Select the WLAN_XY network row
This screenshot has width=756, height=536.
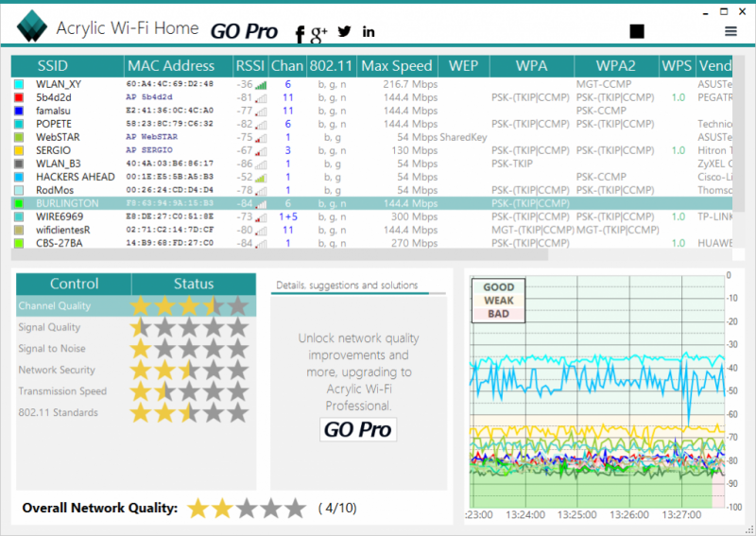click(x=371, y=84)
